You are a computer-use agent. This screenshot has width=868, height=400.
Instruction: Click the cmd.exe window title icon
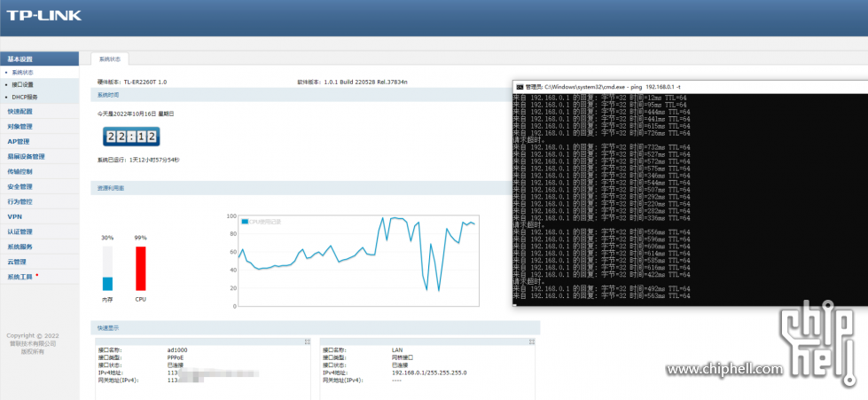(x=520, y=86)
